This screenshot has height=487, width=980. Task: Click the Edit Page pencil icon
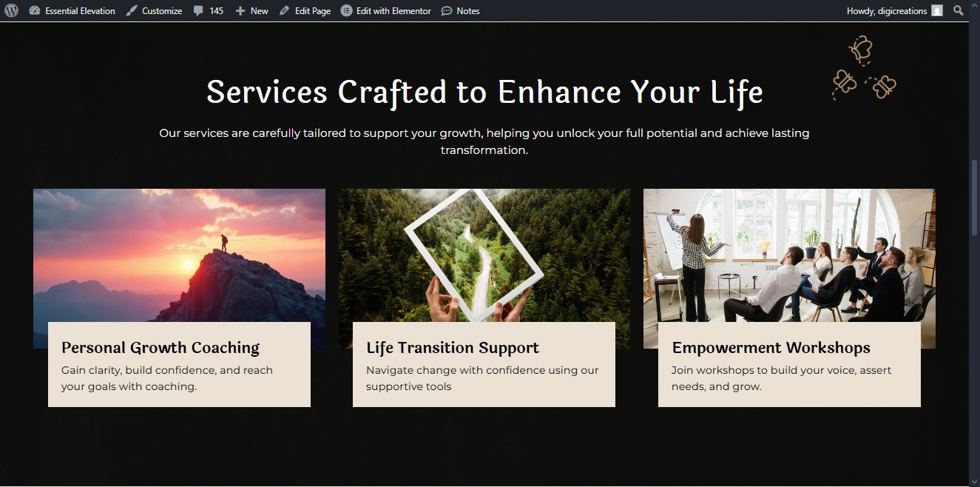[285, 10]
